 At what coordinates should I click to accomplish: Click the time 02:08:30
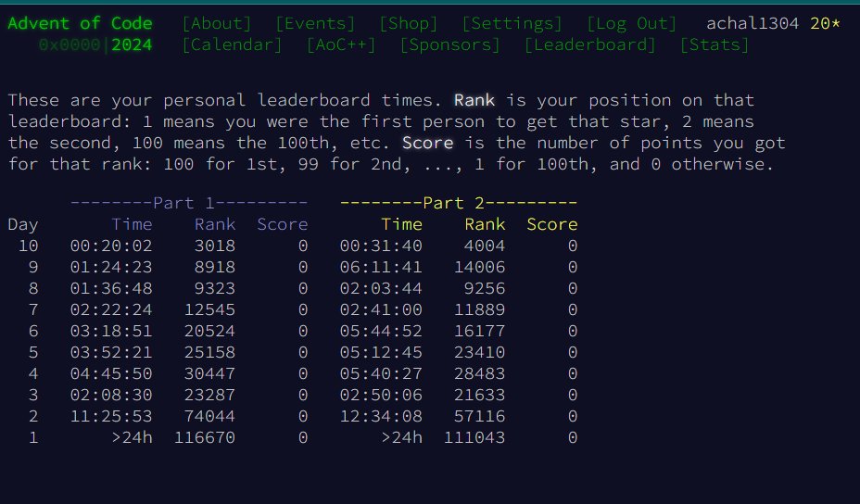[x=111, y=396]
